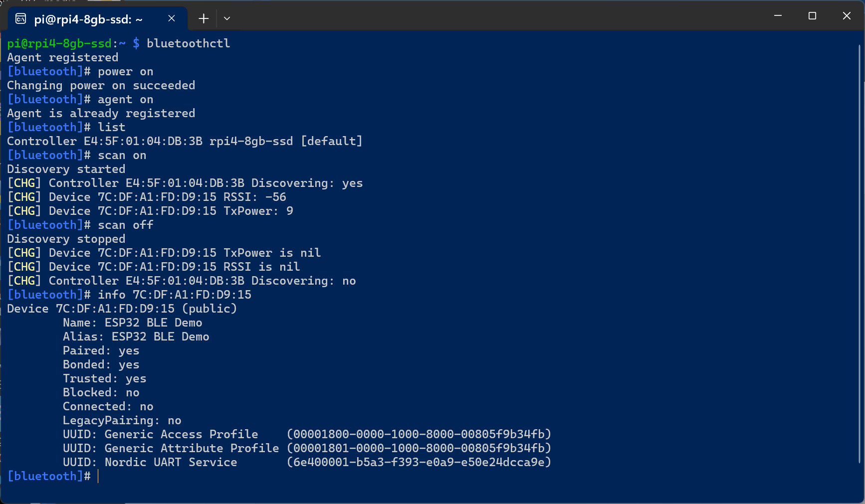Click the rpi4-8gb-ssd [default] controller line
The image size is (865, 504).
(x=185, y=141)
